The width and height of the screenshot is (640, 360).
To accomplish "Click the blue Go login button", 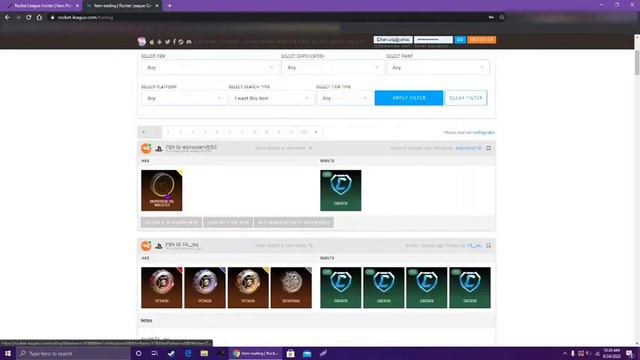I will point(460,40).
